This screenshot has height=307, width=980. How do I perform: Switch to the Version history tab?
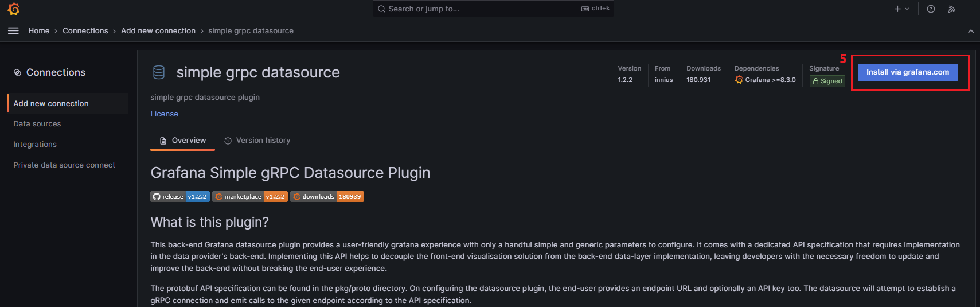257,141
